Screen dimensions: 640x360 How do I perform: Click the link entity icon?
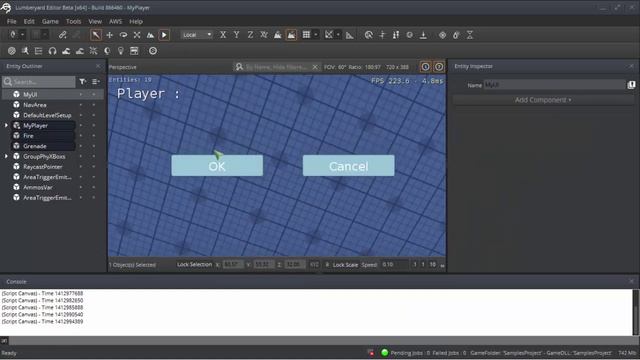pos(62,35)
